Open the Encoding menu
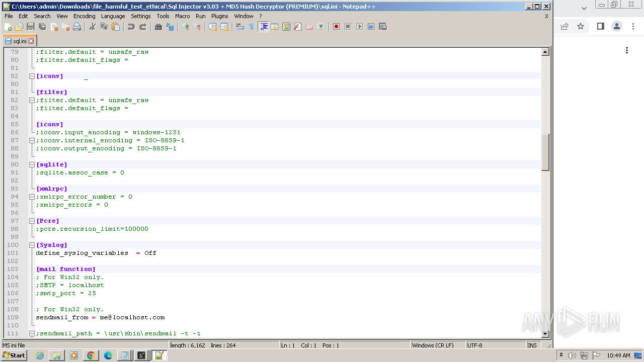Screen dimensions: 644x362 [x=84, y=16]
